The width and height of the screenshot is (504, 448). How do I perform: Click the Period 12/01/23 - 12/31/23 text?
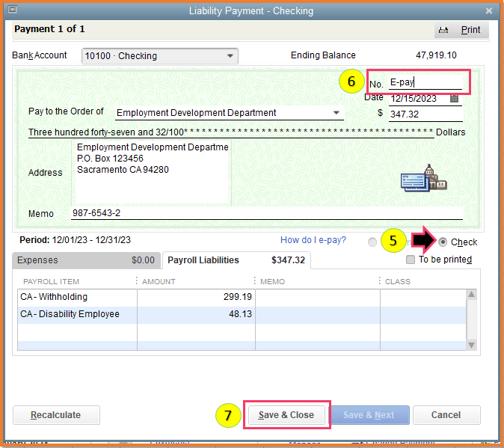click(76, 240)
